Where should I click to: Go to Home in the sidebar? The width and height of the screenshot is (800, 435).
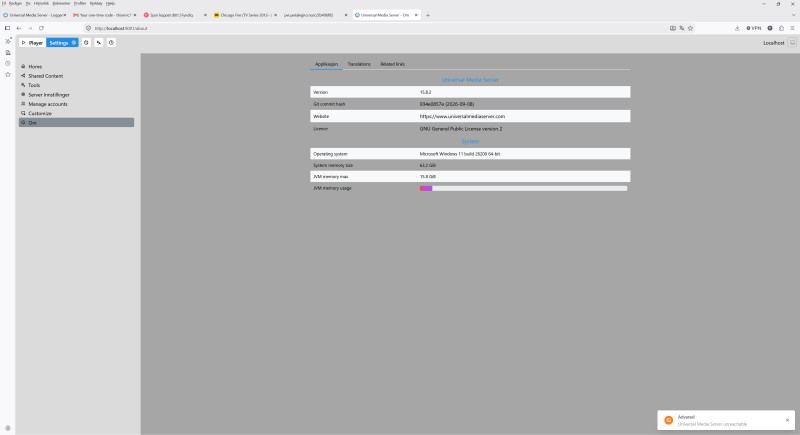click(x=76, y=66)
